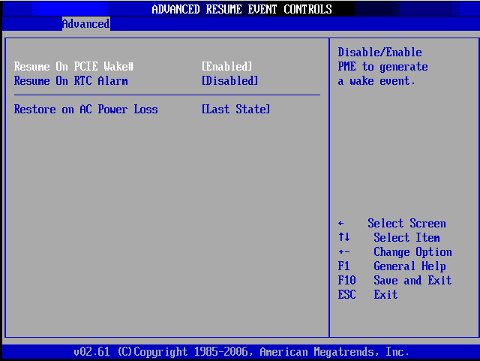Click the up-down arrows Select Item icon
The height and width of the screenshot is (361, 480).
[x=344, y=237]
